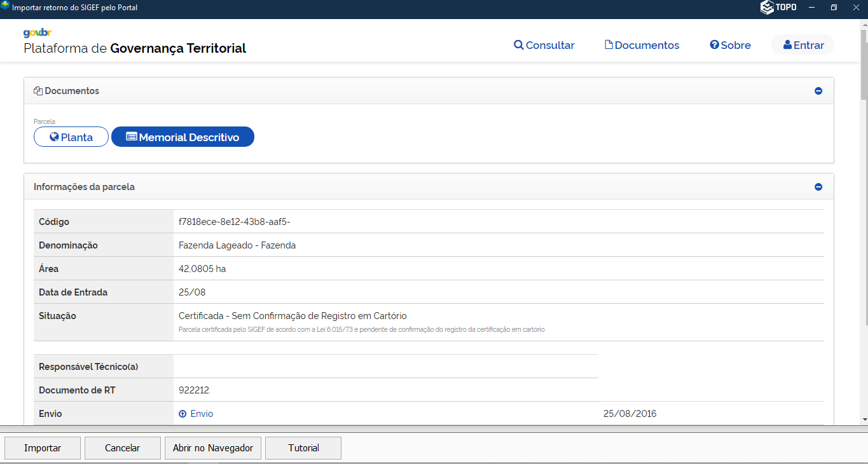This screenshot has height=464, width=868.
Task: Click the gov.br logo
Action: pyautogui.click(x=37, y=33)
